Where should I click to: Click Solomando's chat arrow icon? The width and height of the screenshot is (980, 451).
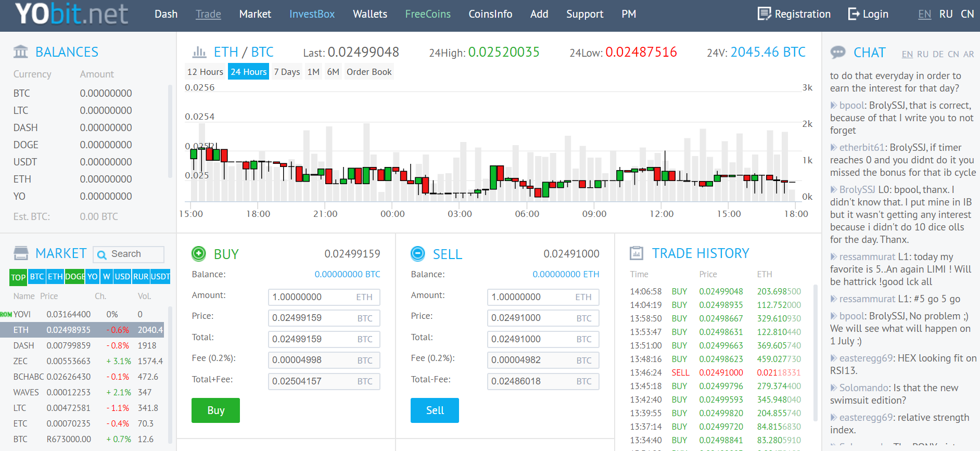click(834, 388)
